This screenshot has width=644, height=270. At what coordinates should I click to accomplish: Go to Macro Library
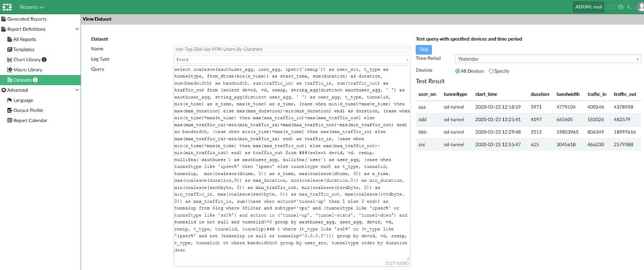click(x=29, y=69)
